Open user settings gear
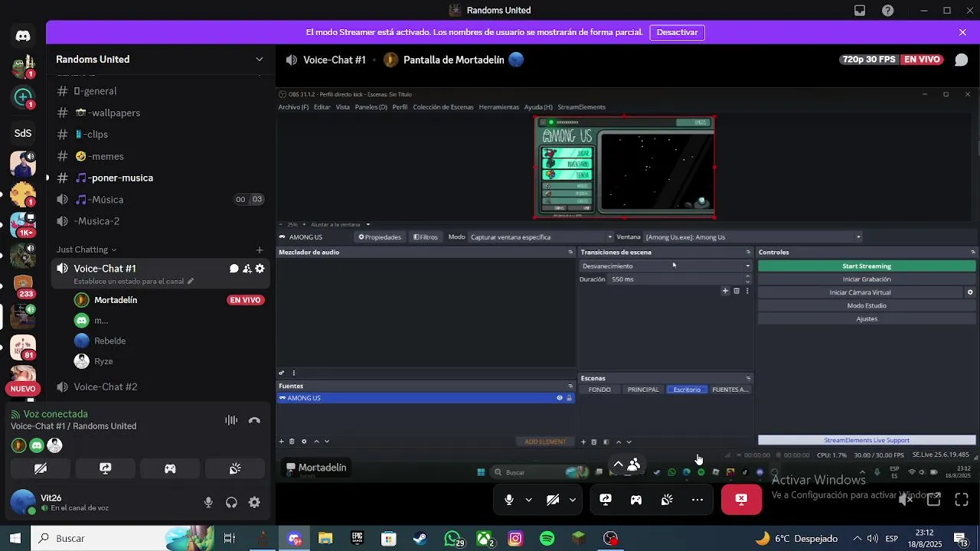 tap(254, 503)
